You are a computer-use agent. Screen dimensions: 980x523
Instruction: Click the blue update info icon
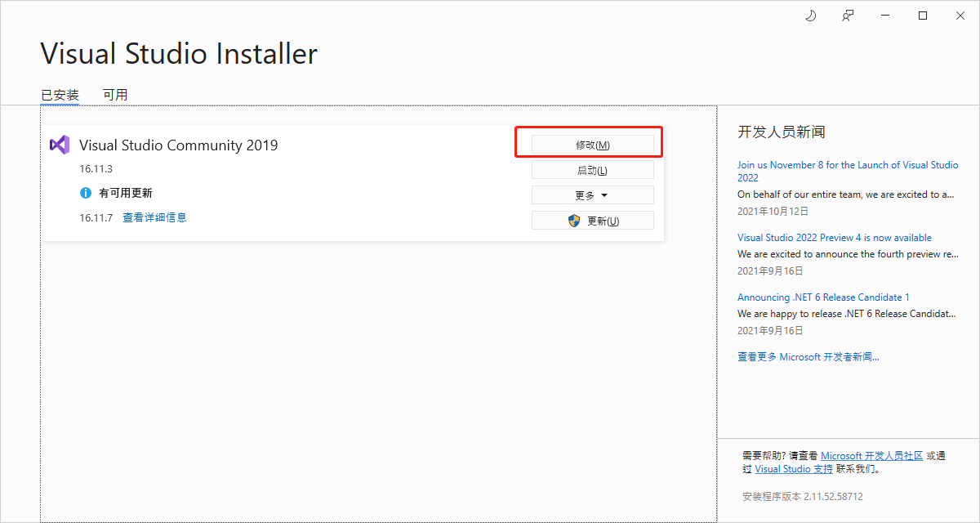point(86,193)
